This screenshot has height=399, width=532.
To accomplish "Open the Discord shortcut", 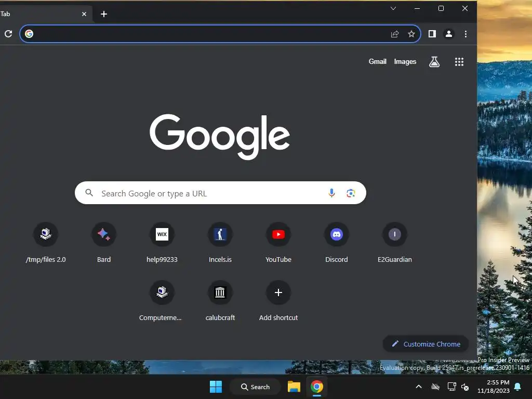I will coord(337,243).
